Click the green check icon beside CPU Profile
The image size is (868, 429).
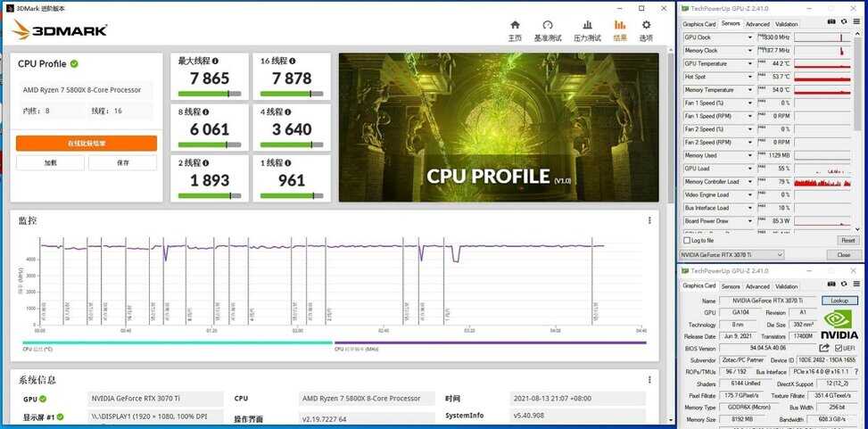pos(74,63)
